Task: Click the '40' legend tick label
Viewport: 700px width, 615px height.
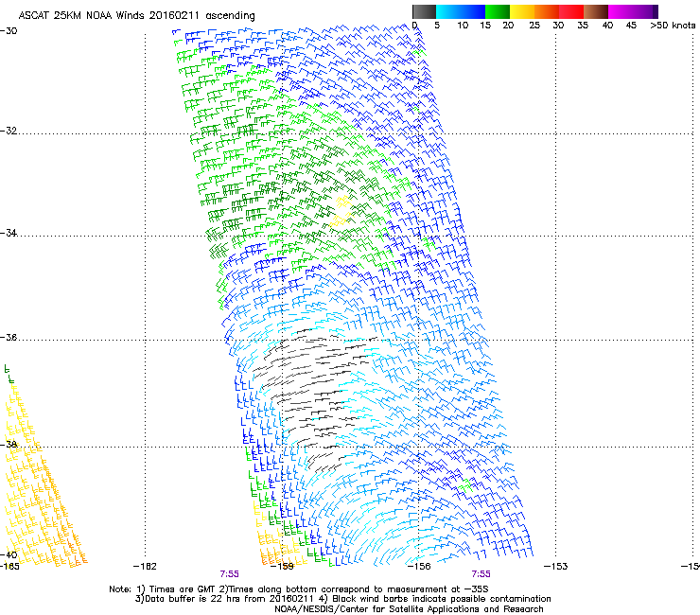Action: click(607, 26)
